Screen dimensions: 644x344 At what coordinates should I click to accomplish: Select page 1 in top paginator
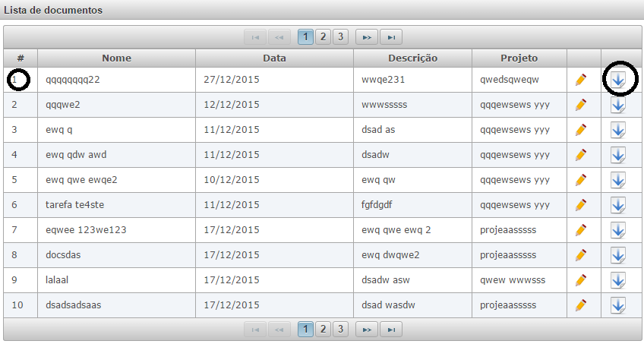(305, 37)
